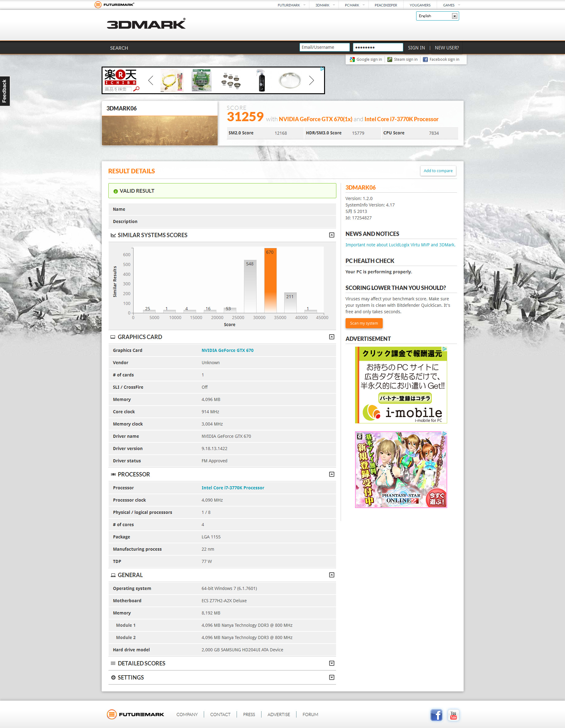Open the Facebook page icon in footer

pyautogui.click(x=436, y=715)
